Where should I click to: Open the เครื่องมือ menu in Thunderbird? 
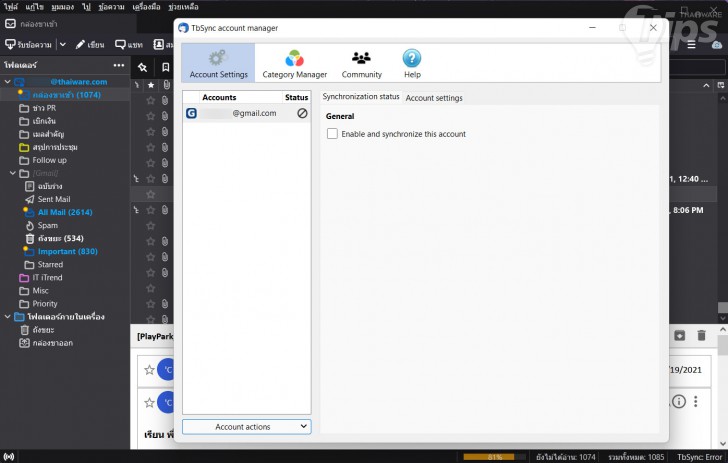point(146,7)
